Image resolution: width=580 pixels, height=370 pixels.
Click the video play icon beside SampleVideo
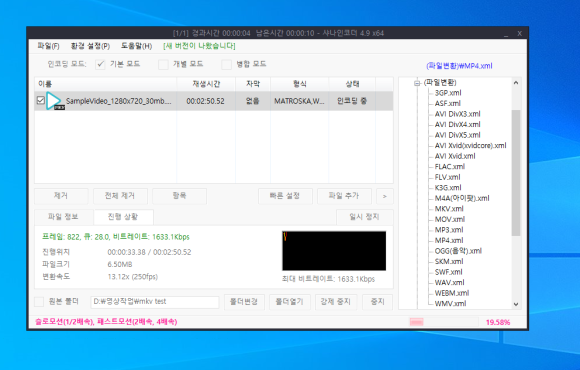coord(55,101)
